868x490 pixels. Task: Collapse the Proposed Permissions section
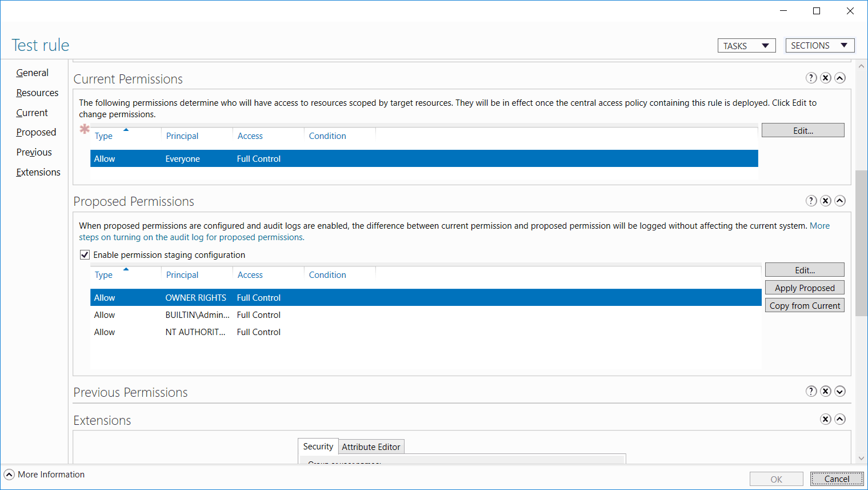[x=840, y=201]
